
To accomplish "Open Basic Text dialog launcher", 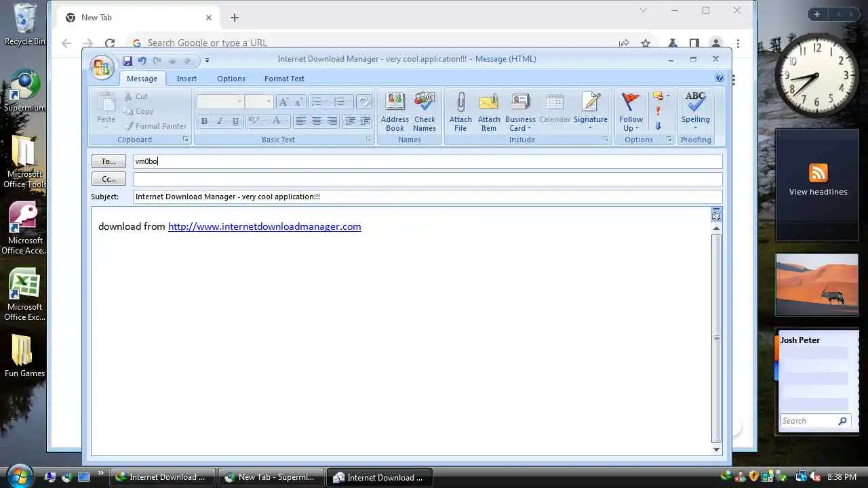I will click(x=370, y=140).
